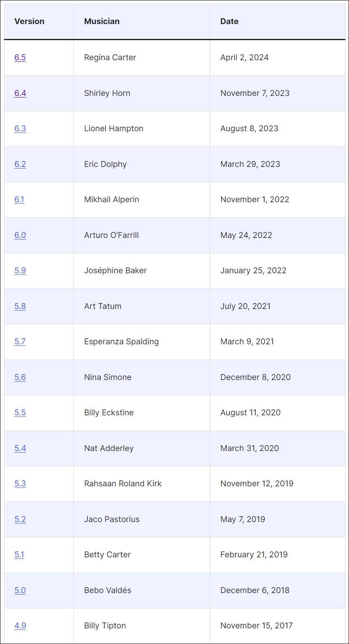
Task: Open the 6.2 Eric Dolphy release link
Action: 20,164
